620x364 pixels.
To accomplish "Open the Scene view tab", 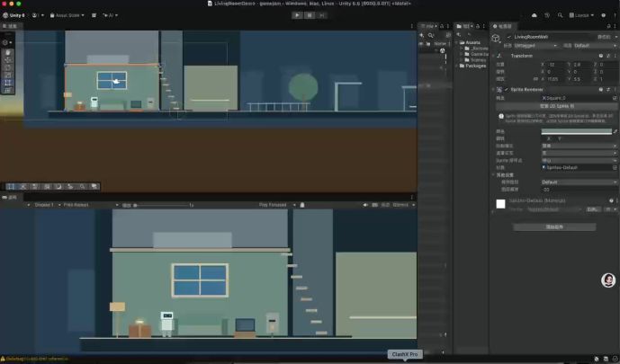I will tap(11, 26).
